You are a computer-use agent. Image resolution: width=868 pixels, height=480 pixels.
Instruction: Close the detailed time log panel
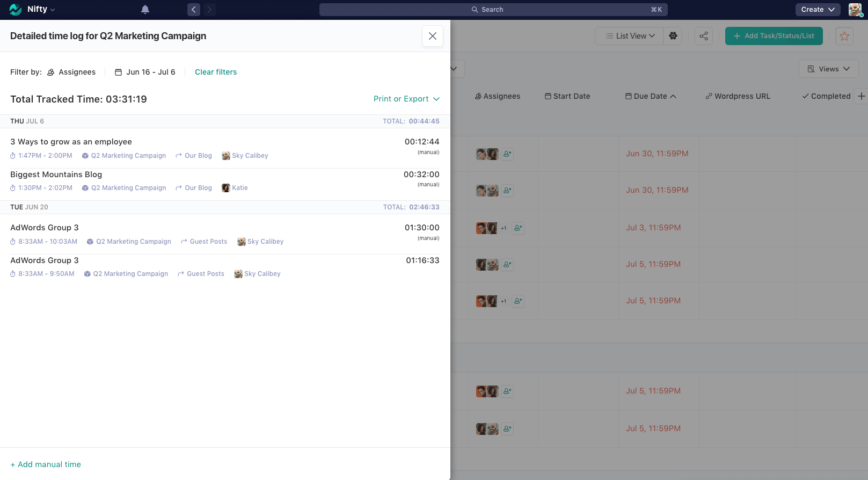point(432,36)
